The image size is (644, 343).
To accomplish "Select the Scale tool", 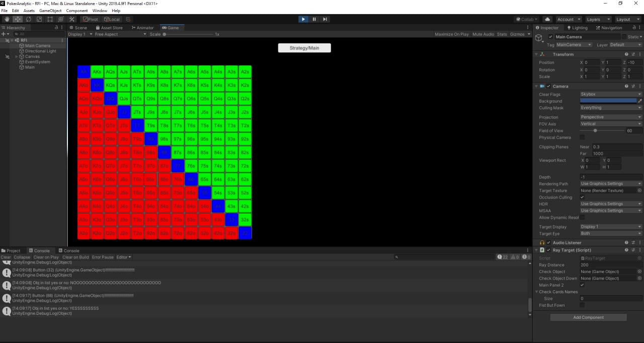I will pos(39,19).
